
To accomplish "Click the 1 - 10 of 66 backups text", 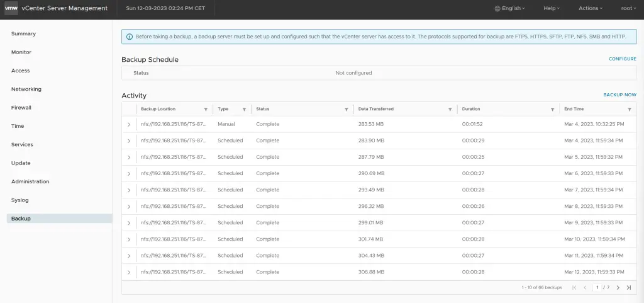I will click(x=541, y=287).
